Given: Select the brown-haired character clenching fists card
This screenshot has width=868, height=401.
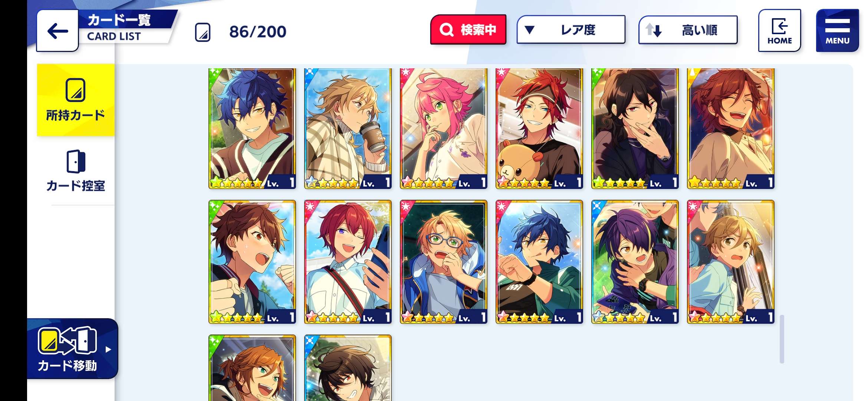Looking at the screenshot, I should coord(252,262).
